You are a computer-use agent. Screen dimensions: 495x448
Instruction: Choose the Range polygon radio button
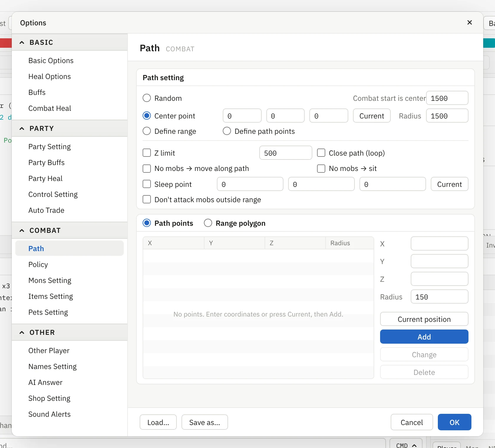tap(208, 223)
